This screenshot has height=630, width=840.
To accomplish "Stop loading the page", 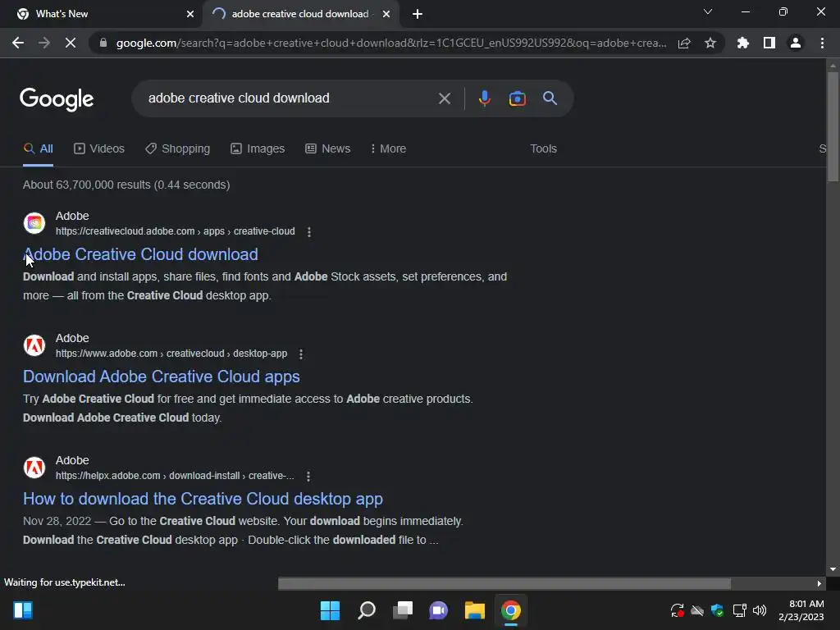I will click(x=71, y=43).
